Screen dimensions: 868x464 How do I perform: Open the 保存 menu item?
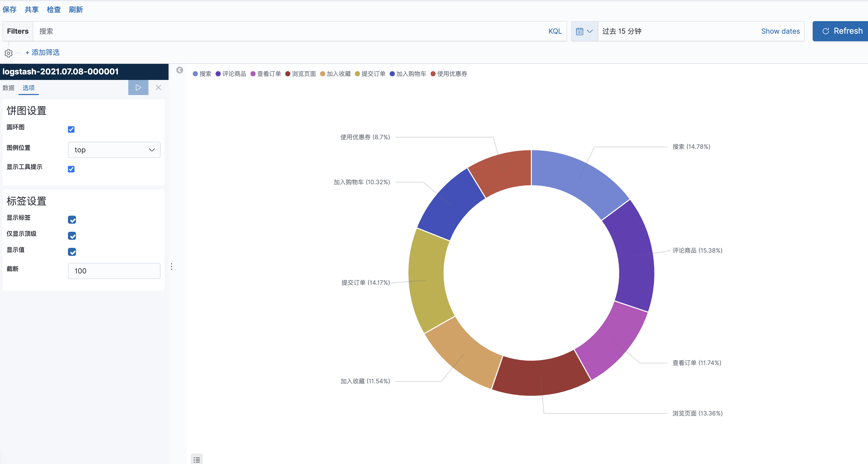[10, 10]
